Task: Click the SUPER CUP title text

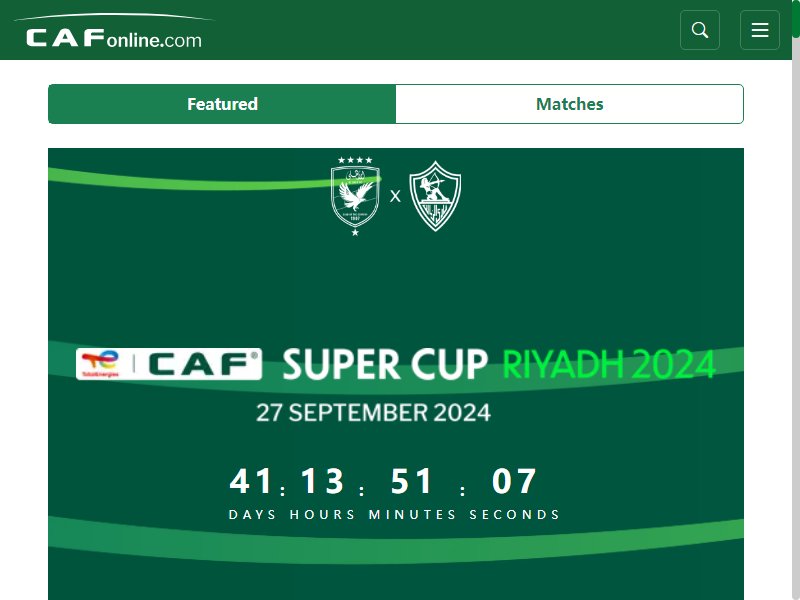Action: 385,364
